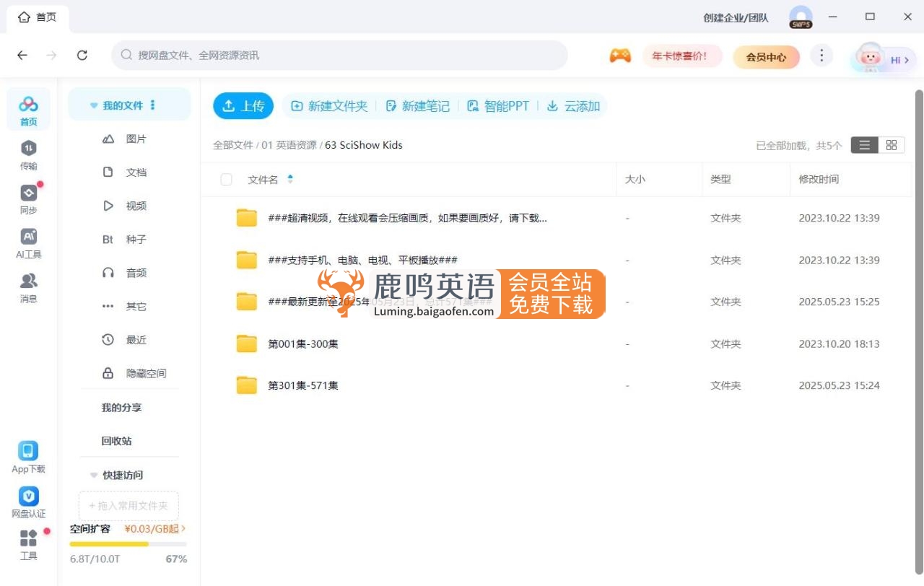
Task: Click the refresh icon near search bar
Action: pos(82,56)
